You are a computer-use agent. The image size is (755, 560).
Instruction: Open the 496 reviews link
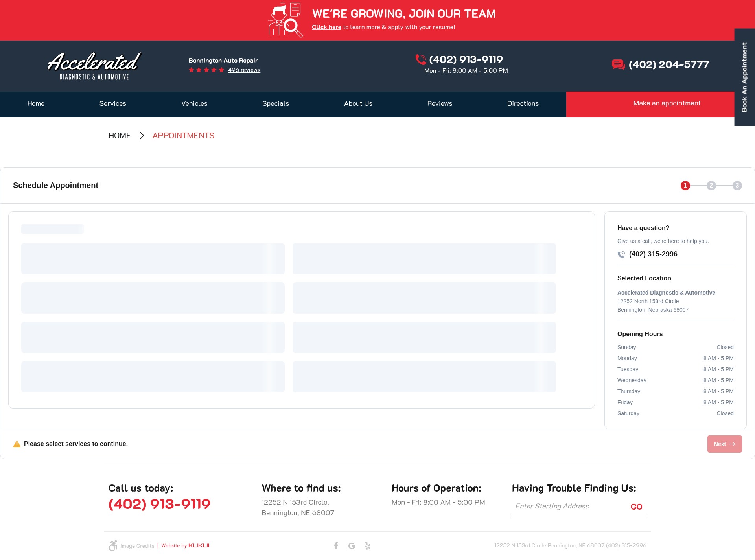[x=244, y=70]
